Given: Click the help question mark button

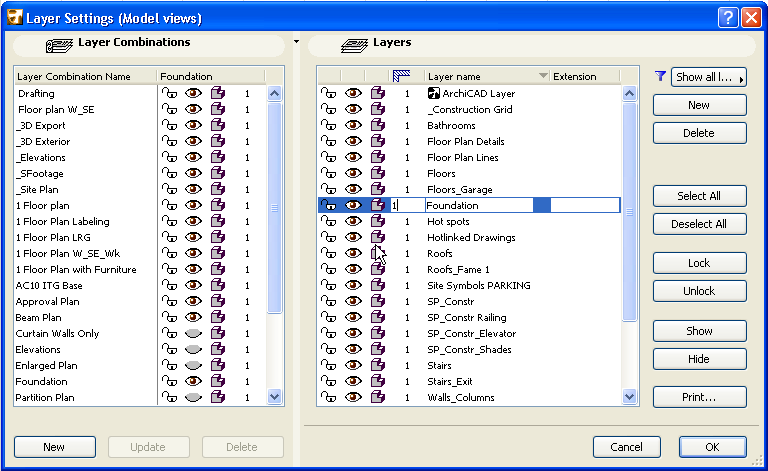Looking at the screenshot, I should 728,18.
